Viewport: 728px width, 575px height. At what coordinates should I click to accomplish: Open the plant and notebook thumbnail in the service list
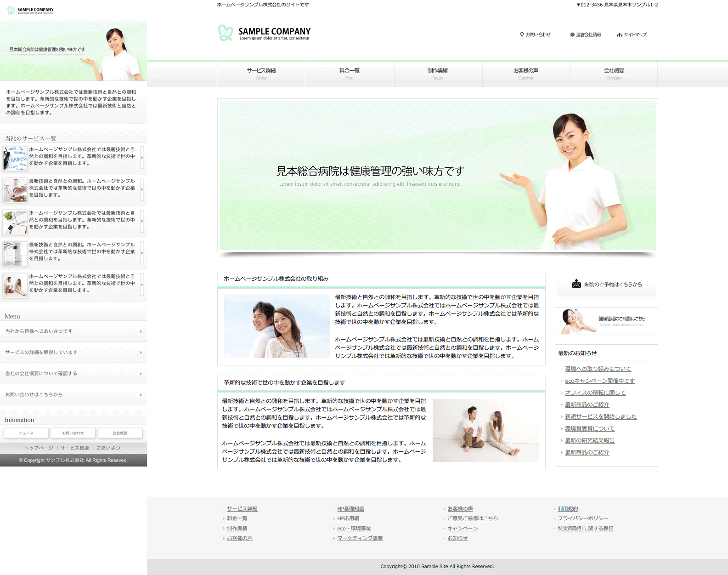(x=15, y=222)
